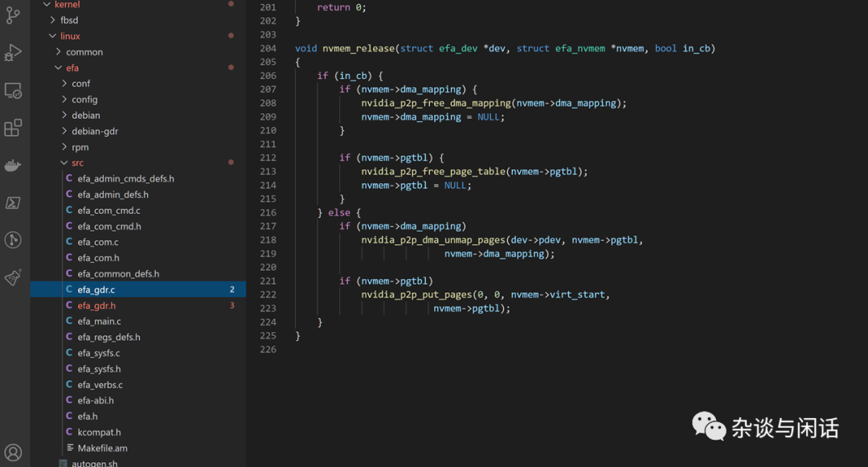Click the terminal prompt icon in activity bar
Screen dimensions: 868x467
[x=13, y=203]
